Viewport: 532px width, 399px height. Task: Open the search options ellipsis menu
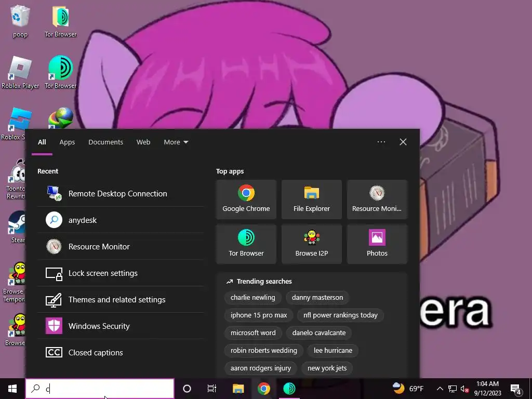[381, 142]
